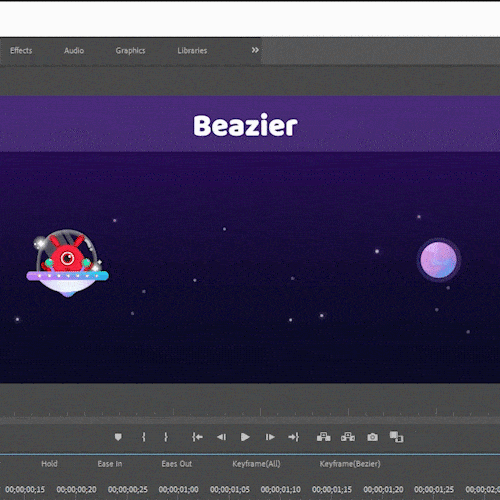Click timecode 00;00;01;00 on the ruler

179,489
